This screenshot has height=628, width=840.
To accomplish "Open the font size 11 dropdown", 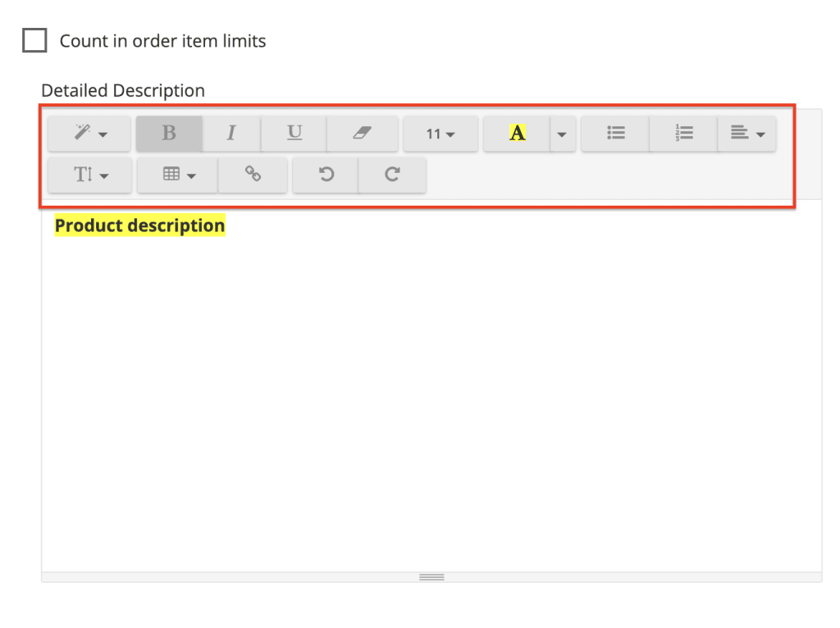I will (x=441, y=134).
